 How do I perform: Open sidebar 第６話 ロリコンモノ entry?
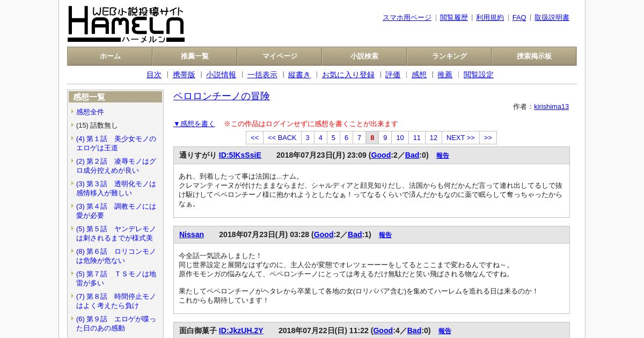(116, 256)
